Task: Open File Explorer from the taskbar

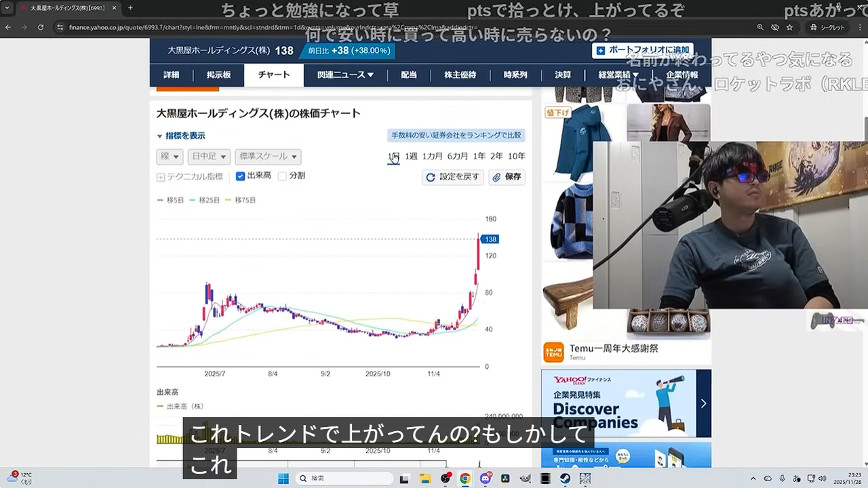Action: tap(425, 479)
